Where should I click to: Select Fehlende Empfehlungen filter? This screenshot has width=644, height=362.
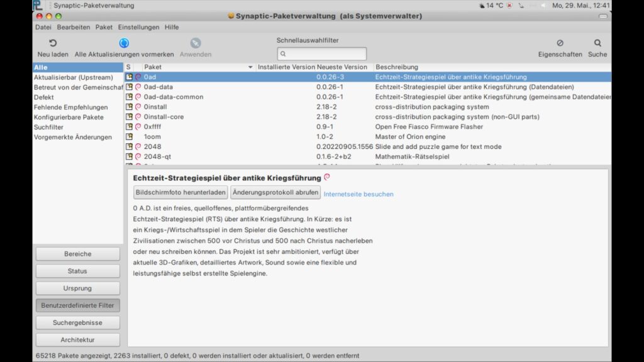[x=77, y=107]
